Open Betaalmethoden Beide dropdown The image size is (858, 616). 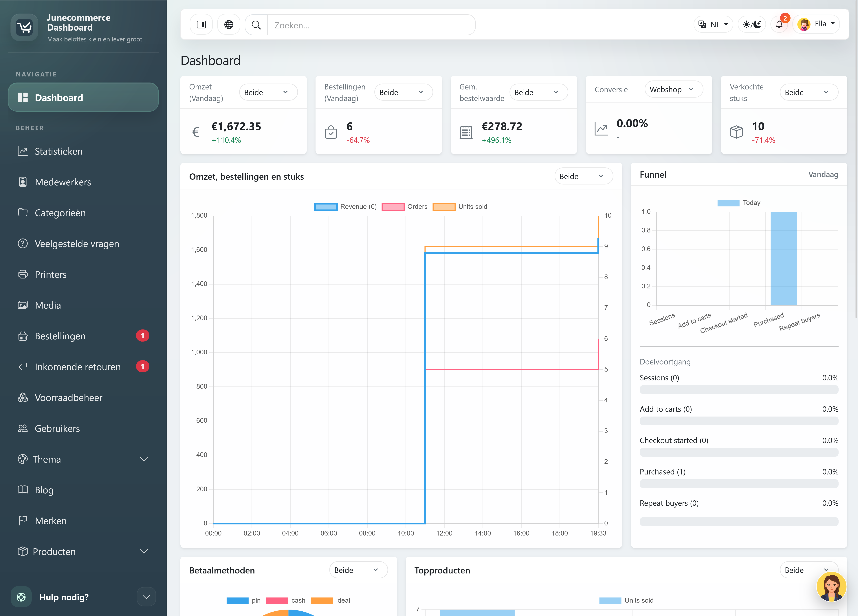358,570
